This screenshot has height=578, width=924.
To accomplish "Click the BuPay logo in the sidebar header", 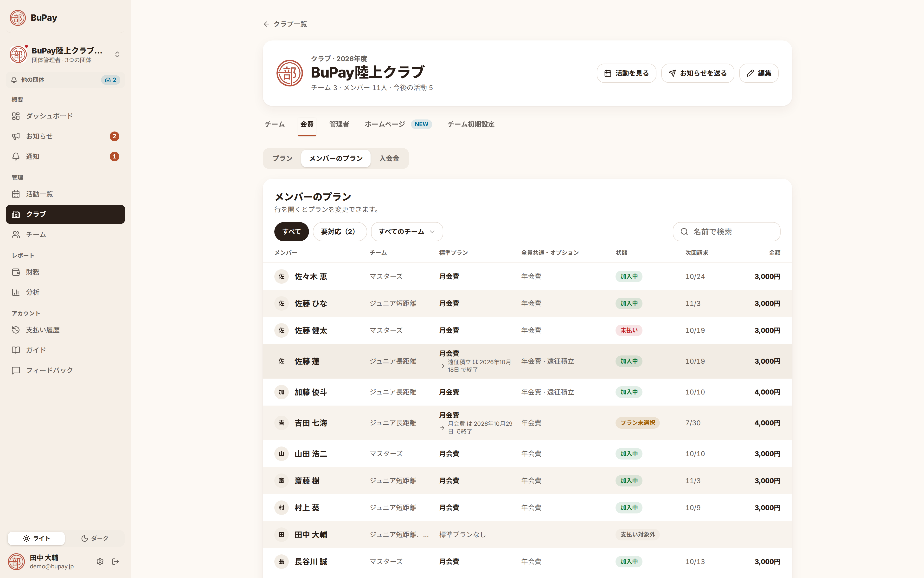I will [x=34, y=18].
